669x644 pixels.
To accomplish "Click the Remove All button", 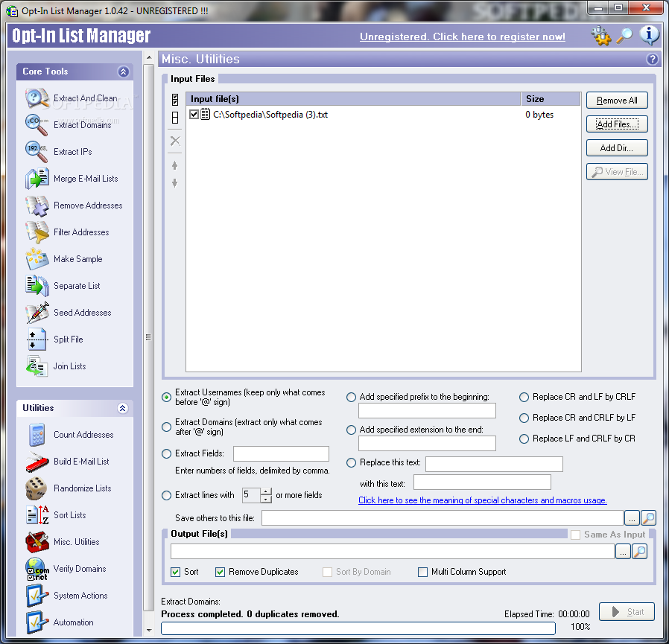I will [617, 101].
